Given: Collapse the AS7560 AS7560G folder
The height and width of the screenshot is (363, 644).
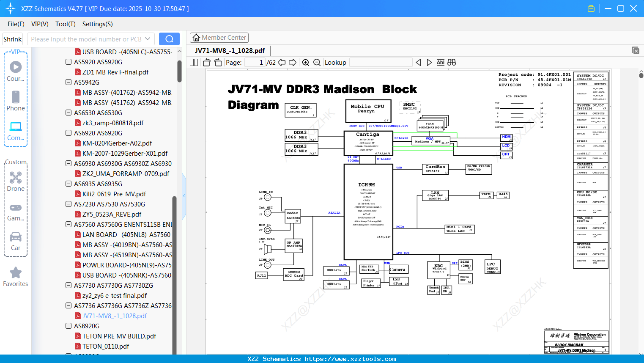Looking at the screenshot, I should tap(69, 224).
